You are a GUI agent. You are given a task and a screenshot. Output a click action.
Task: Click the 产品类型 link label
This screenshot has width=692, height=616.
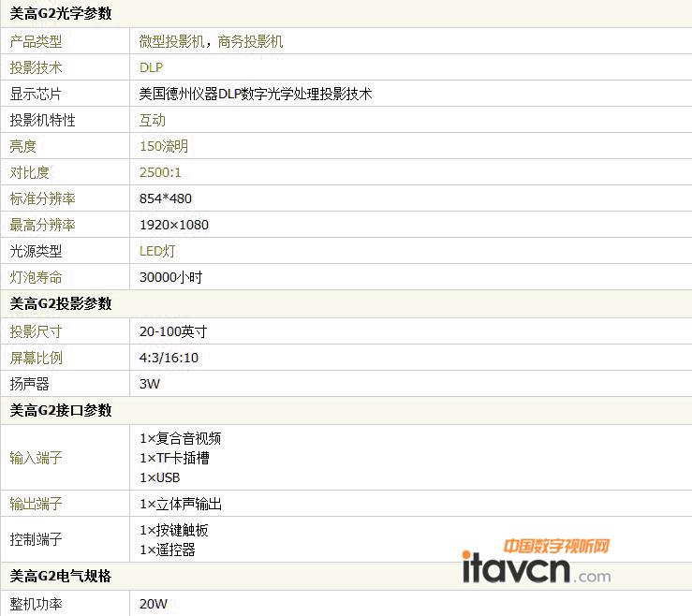tap(36, 41)
